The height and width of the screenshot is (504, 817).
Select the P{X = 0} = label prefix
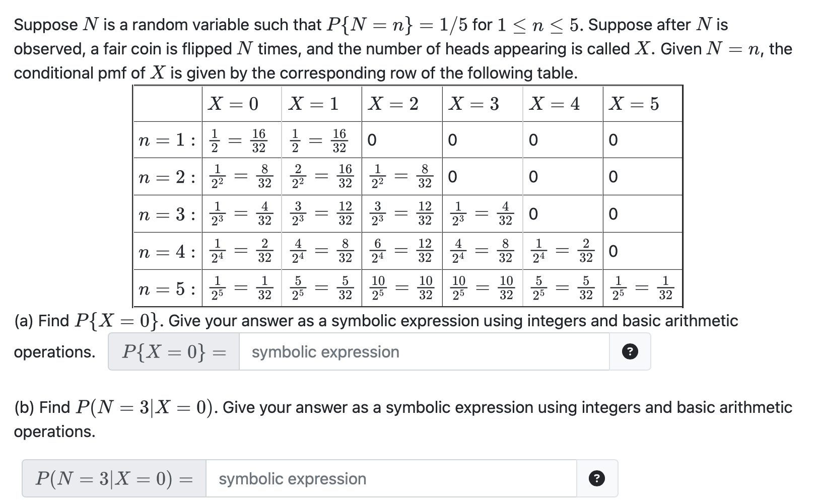[x=174, y=351]
